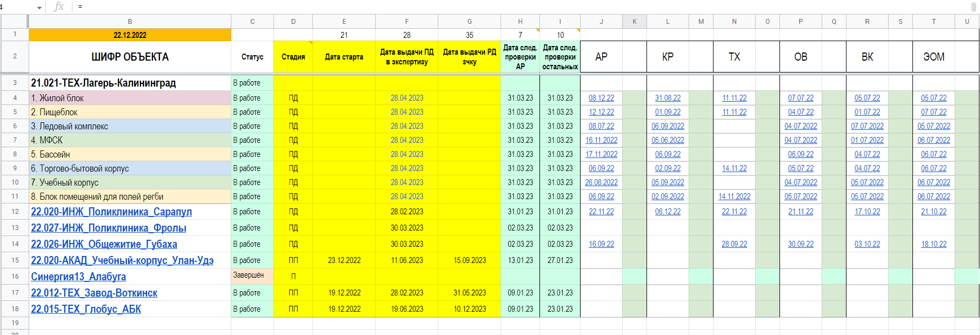This screenshot has width=980, height=335.
Task: Open link 22.020-ИНЖ_Поликлиника_Сарапул
Action: 111,212
